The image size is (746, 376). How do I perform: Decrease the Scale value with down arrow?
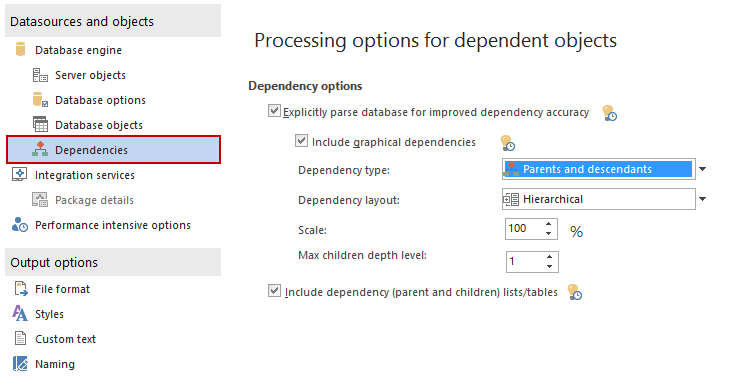(x=549, y=233)
